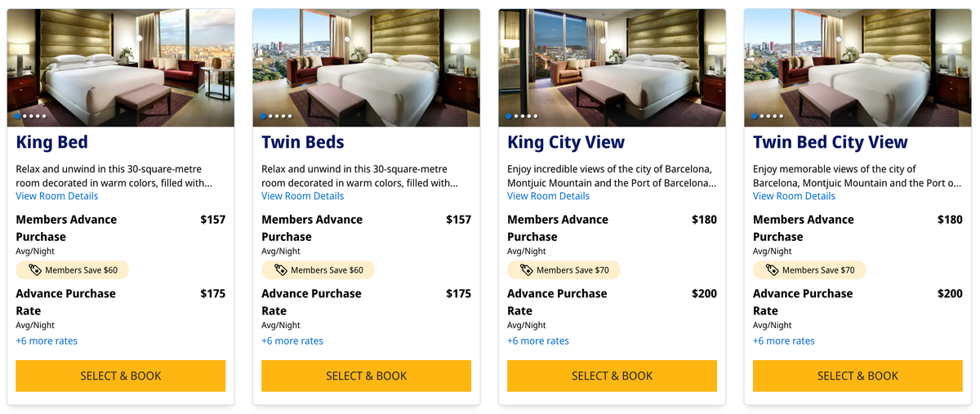Expand +6 more rates for Twin Beds
This screenshot has height=414, width=980.
292,341
